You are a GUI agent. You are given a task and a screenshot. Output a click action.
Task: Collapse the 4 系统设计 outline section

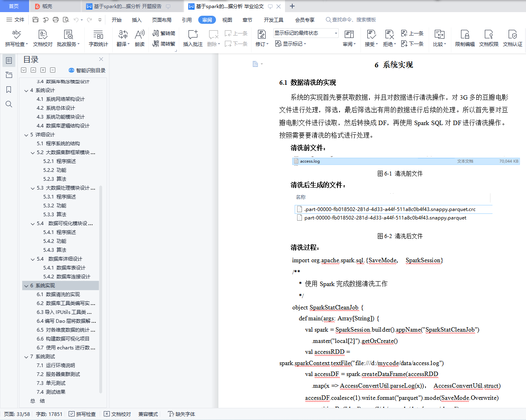click(26, 90)
